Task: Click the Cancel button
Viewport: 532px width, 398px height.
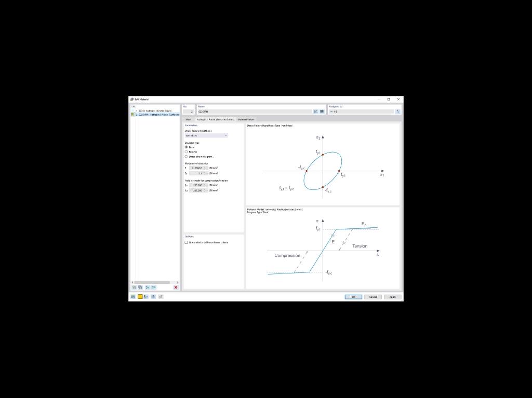Action: point(373,297)
